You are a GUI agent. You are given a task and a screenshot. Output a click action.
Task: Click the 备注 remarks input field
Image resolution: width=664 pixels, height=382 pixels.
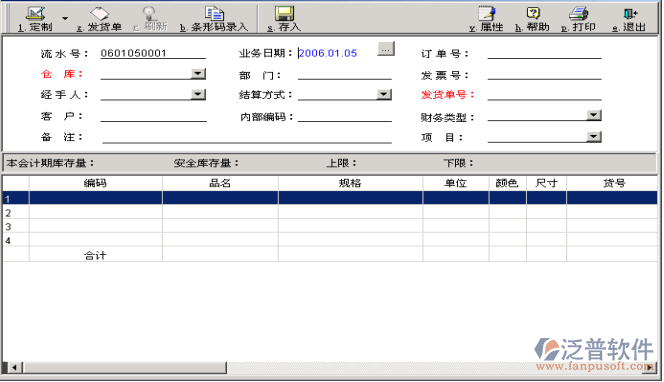246,137
